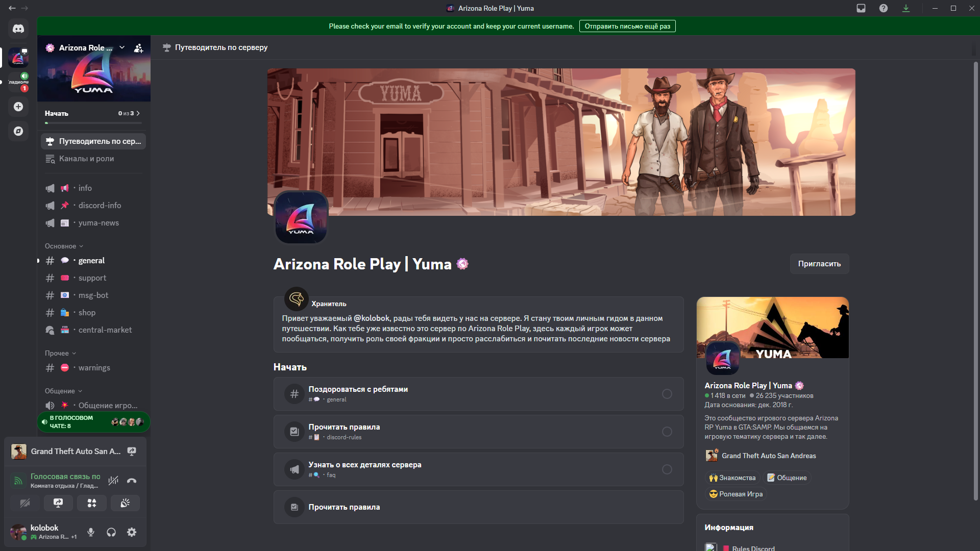980x551 pixels.
Task: Open server discovery compass icon
Action: (x=18, y=131)
